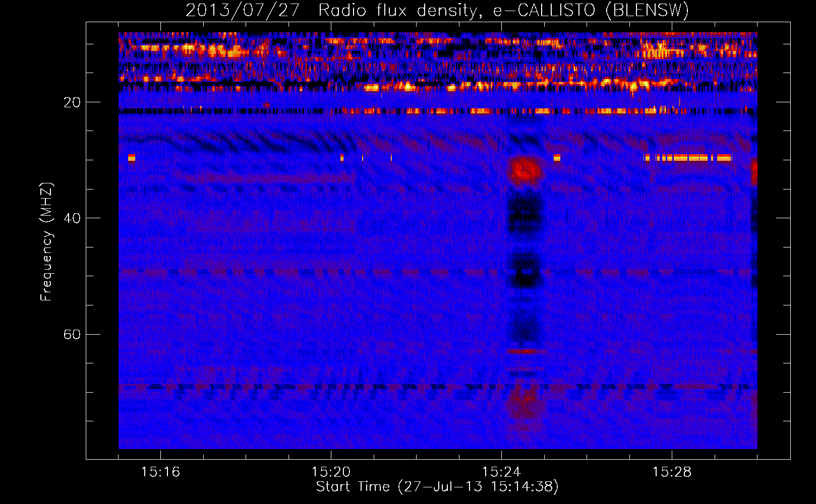Click the 'Frequency (MHZ)' axis label
This screenshot has width=816, height=504.
tap(46, 242)
